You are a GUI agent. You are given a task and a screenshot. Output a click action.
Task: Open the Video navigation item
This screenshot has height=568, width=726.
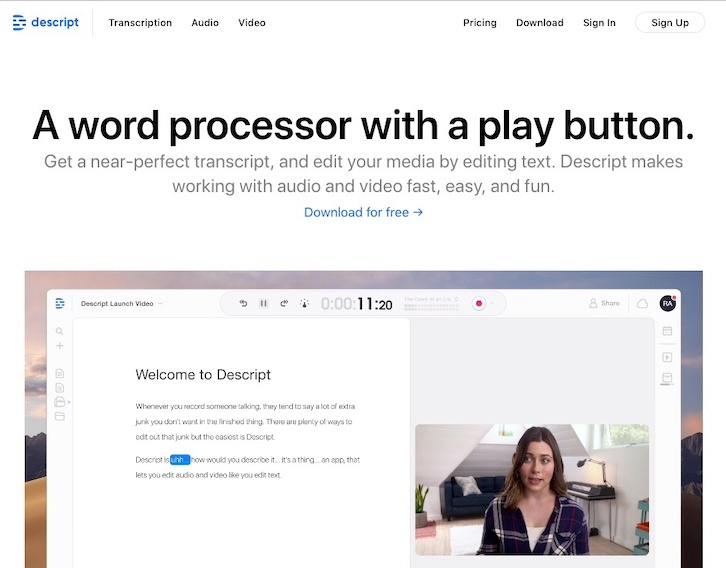[x=252, y=23]
